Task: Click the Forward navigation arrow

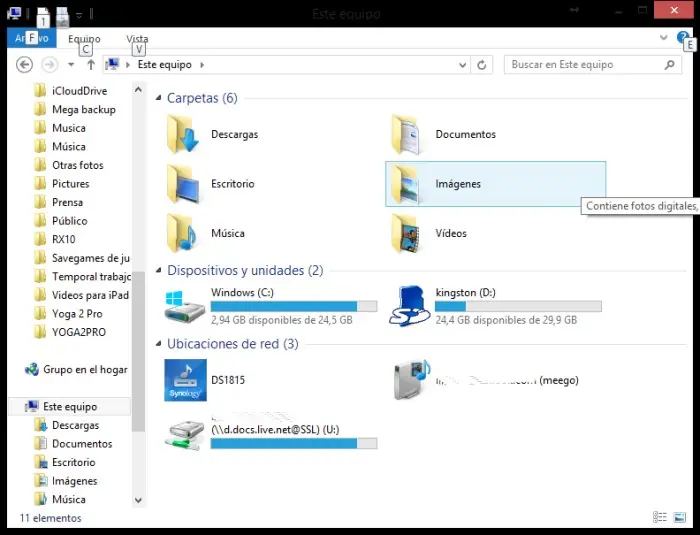Action: pyautogui.click(x=50, y=65)
